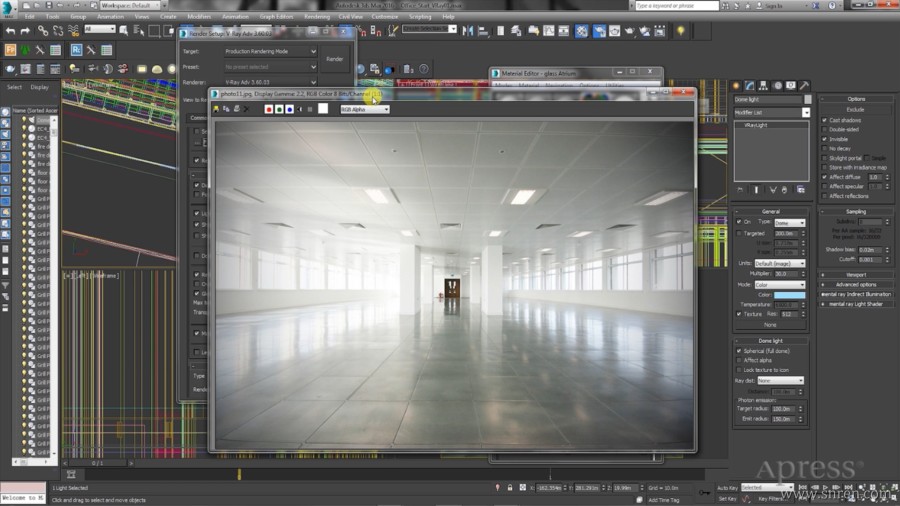This screenshot has height=506, width=900.
Task: Enable the red channel in frame window
Action: point(268,109)
